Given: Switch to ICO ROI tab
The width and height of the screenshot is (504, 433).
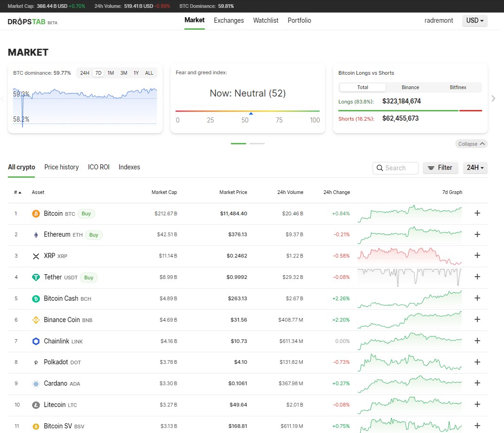Looking at the screenshot, I should pos(98,168).
